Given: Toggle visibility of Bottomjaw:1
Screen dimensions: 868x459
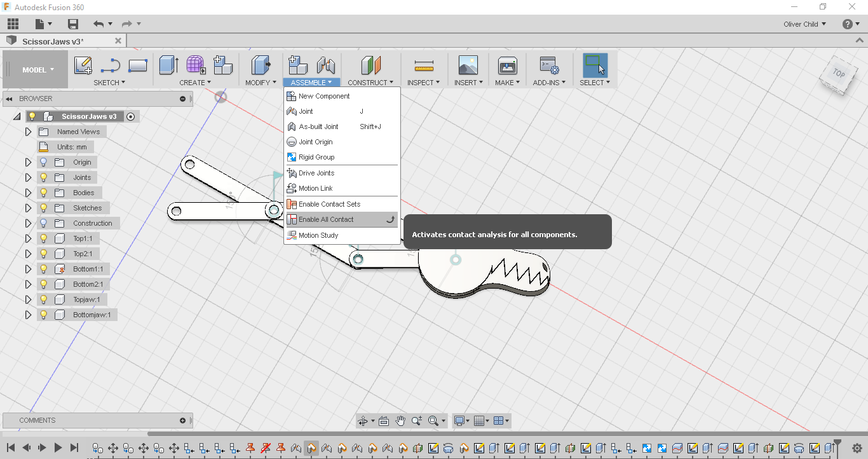Looking at the screenshot, I should pyautogui.click(x=43, y=314).
